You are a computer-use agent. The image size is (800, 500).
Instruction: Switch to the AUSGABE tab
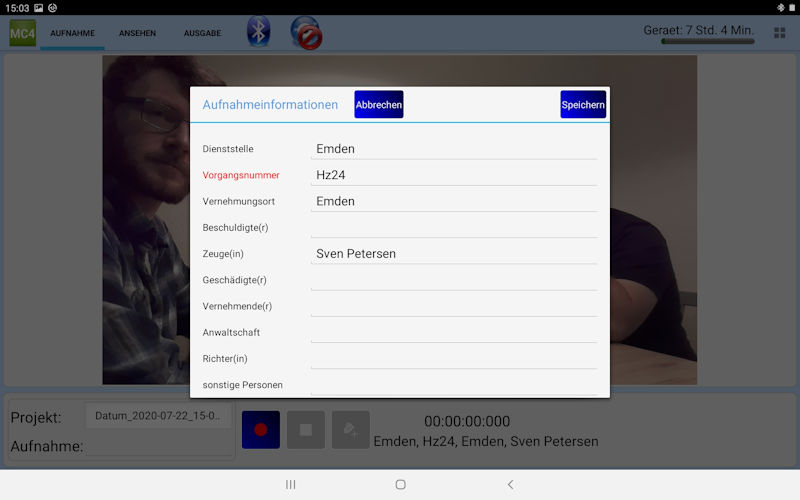pyautogui.click(x=202, y=33)
